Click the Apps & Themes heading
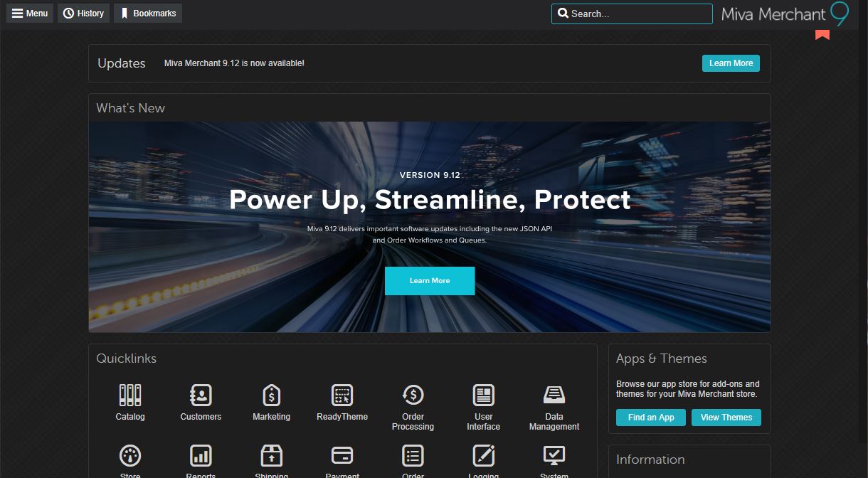 662,358
